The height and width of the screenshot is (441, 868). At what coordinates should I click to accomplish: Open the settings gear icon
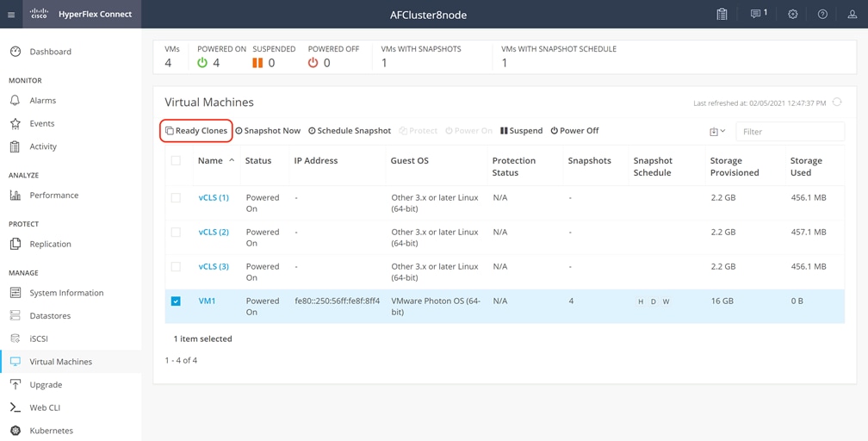[x=793, y=15]
